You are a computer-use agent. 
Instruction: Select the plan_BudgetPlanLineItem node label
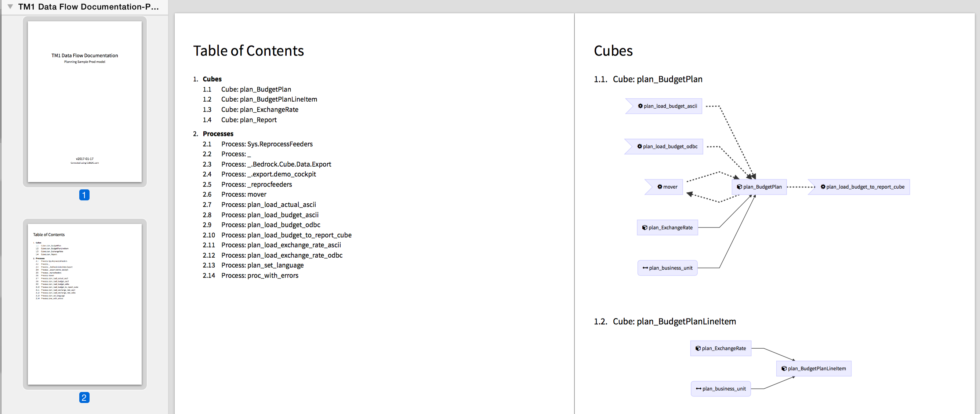[817, 368]
